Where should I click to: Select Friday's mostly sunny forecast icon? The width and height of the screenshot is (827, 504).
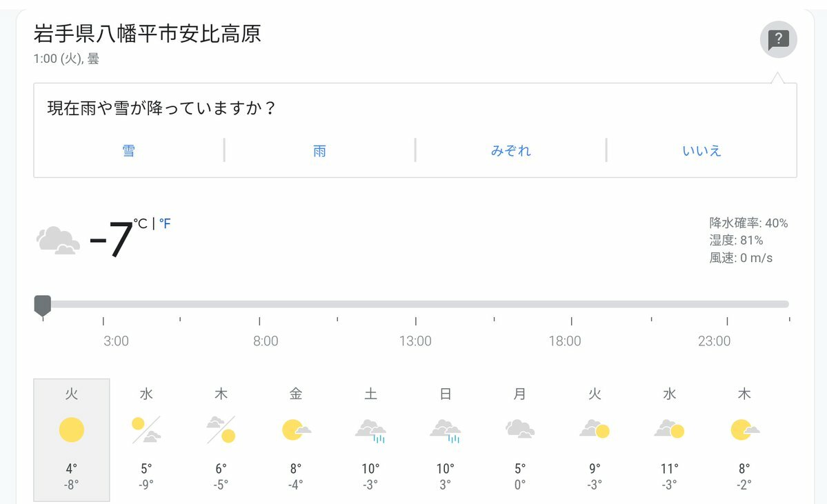point(296,430)
